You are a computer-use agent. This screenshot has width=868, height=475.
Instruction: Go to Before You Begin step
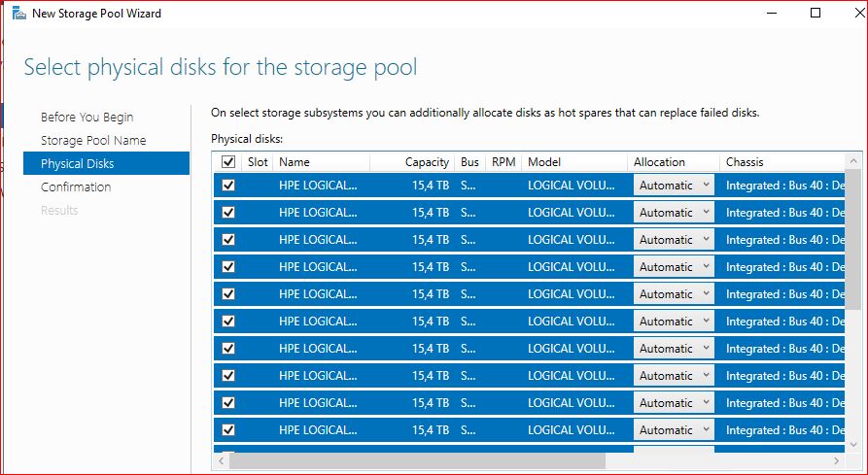coord(87,117)
